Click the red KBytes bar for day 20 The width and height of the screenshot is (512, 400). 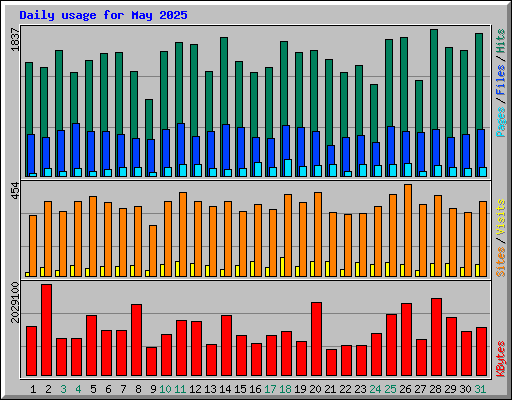317,339
